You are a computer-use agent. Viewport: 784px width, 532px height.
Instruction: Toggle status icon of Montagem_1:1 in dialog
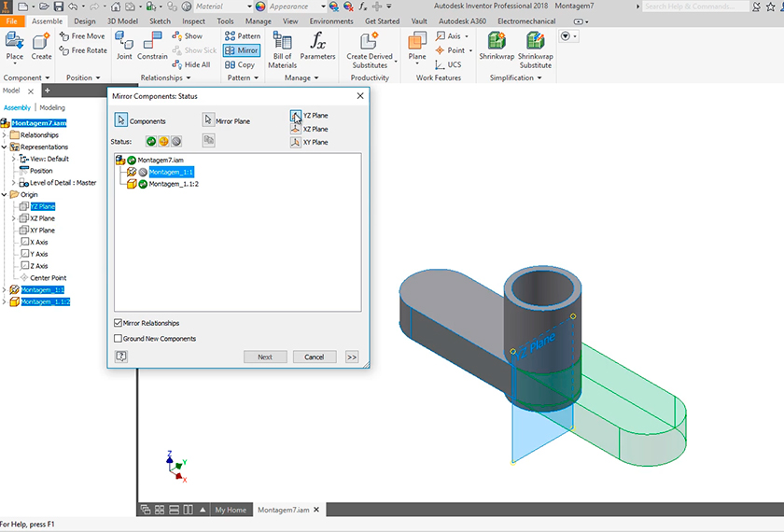tap(143, 172)
